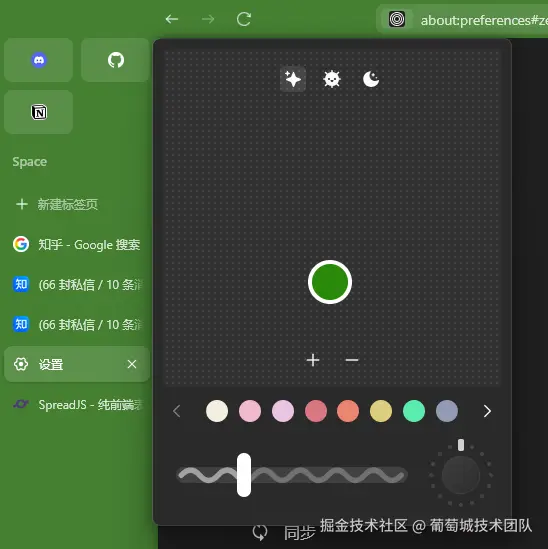Click the 同步 label

[x=299, y=533]
